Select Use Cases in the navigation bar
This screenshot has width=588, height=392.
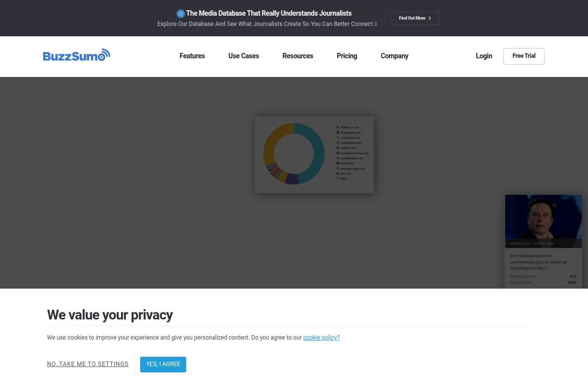(x=244, y=56)
